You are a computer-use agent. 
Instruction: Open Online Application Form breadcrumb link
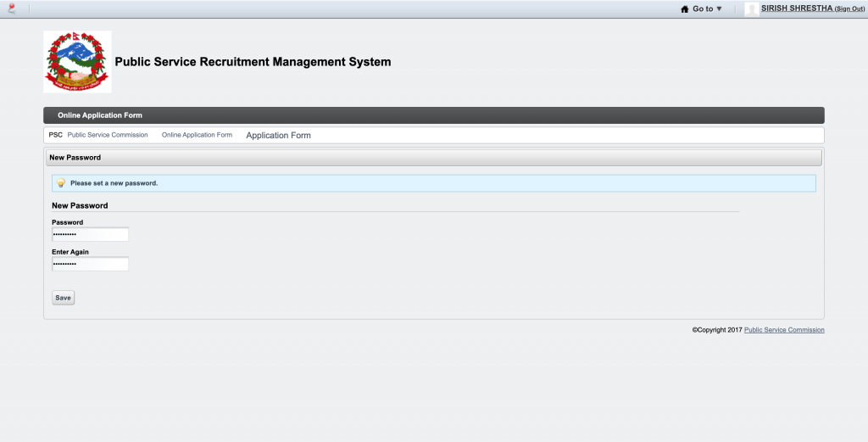tap(197, 135)
